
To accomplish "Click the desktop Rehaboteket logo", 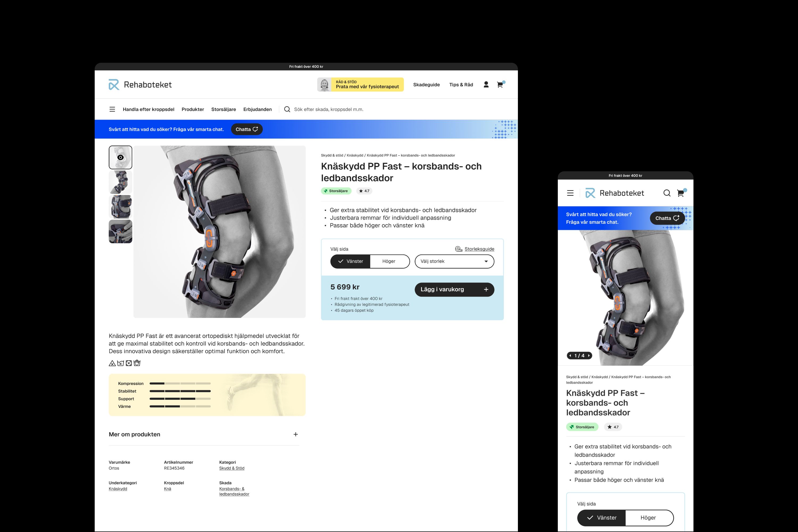I will [140, 85].
